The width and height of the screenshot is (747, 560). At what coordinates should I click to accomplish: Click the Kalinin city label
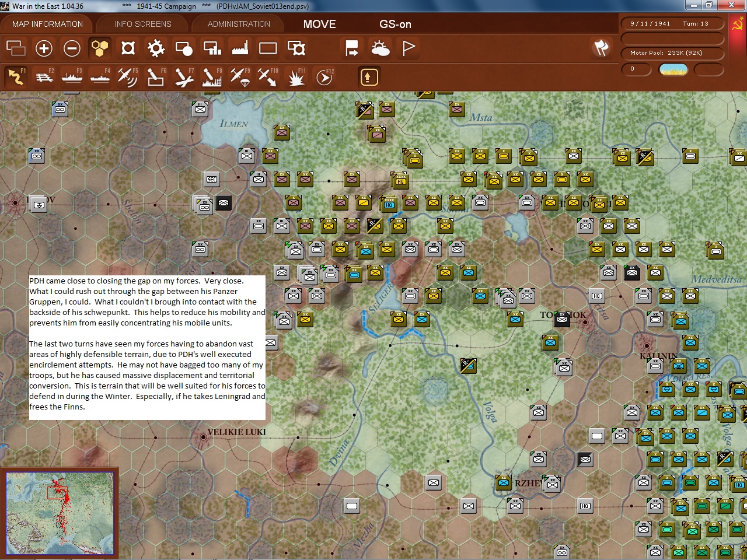pos(658,356)
